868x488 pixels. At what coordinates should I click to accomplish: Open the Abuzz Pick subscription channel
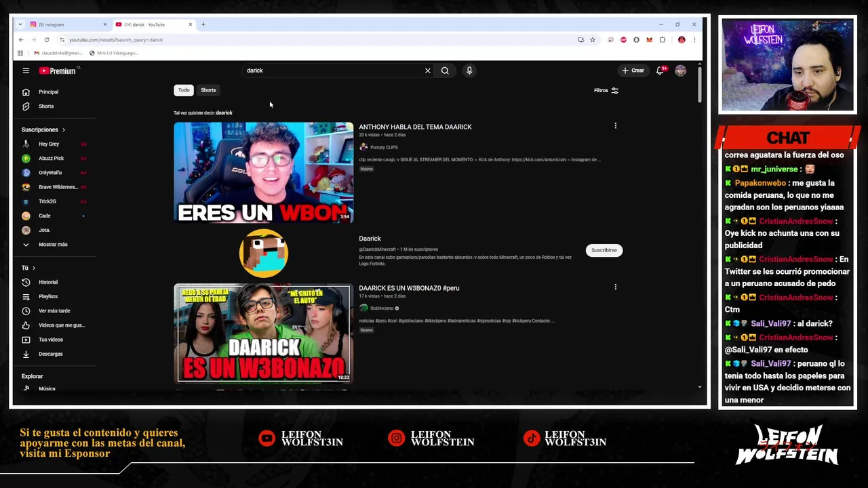click(x=51, y=158)
